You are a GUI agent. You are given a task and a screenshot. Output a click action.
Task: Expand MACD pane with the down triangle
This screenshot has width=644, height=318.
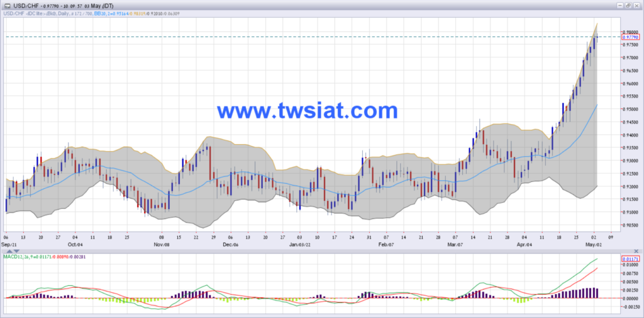tap(16, 251)
